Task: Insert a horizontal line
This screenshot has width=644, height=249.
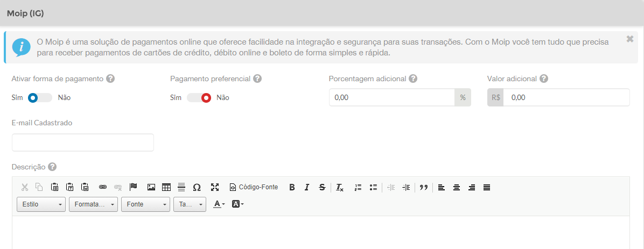Action: pos(181,188)
